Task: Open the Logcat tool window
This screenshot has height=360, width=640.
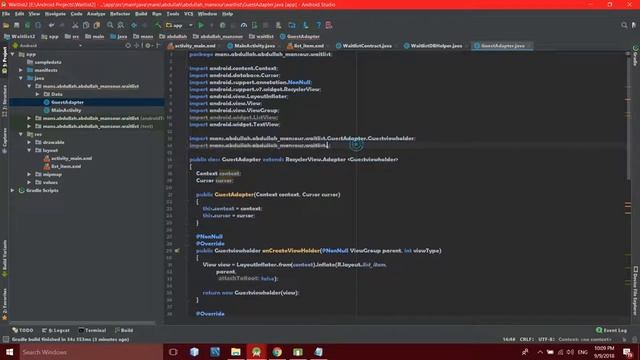Action: coord(56,330)
